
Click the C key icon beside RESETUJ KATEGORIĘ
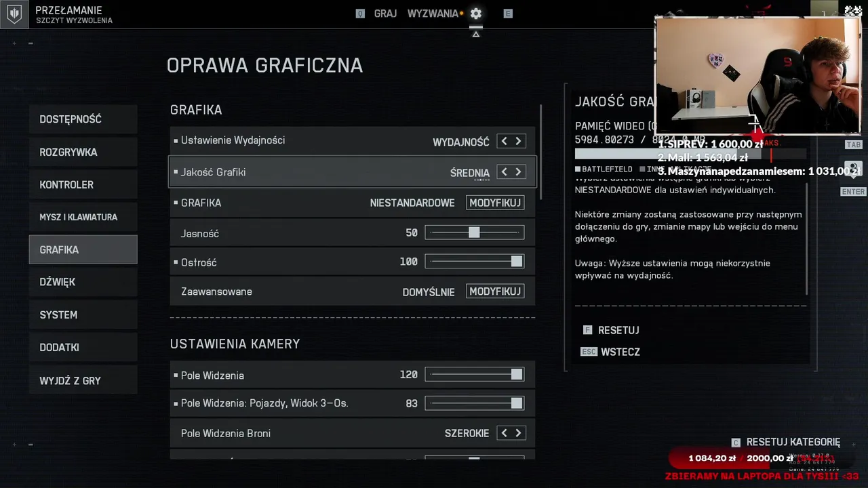(736, 442)
